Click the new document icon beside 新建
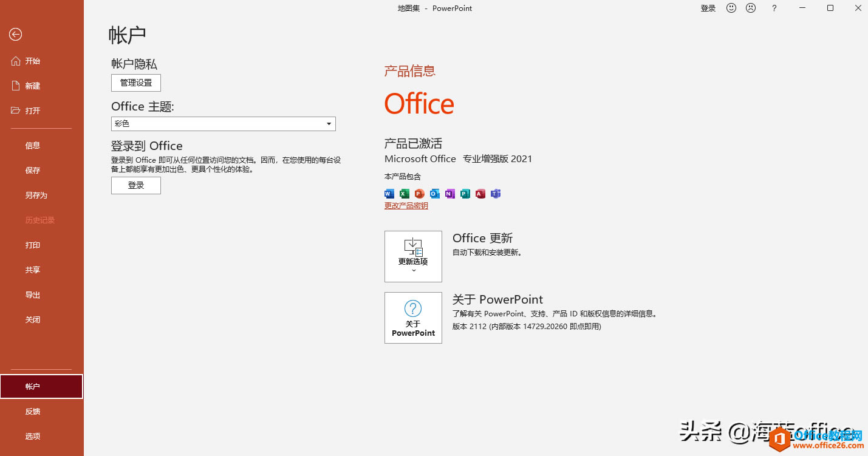The height and width of the screenshot is (456, 868). click(x=16, y=86)
